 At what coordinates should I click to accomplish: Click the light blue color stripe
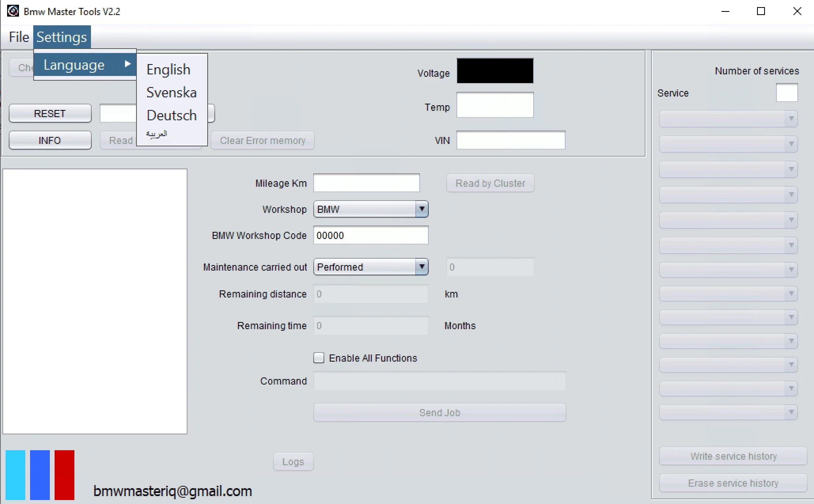15,475
